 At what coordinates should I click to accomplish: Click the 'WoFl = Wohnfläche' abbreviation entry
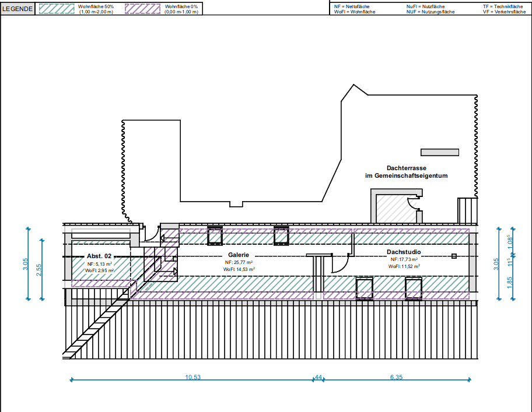(x=355, y=12)
